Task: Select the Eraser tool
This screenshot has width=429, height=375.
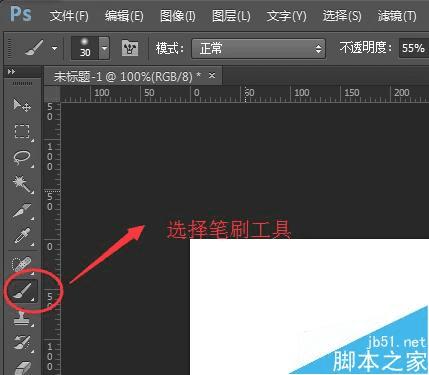Action: coord(22,367)
